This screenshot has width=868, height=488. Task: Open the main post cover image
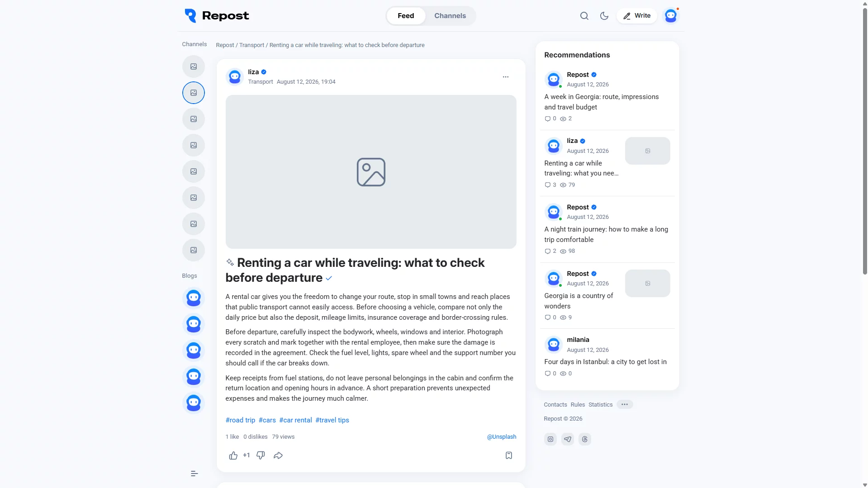tap(371, 172)
